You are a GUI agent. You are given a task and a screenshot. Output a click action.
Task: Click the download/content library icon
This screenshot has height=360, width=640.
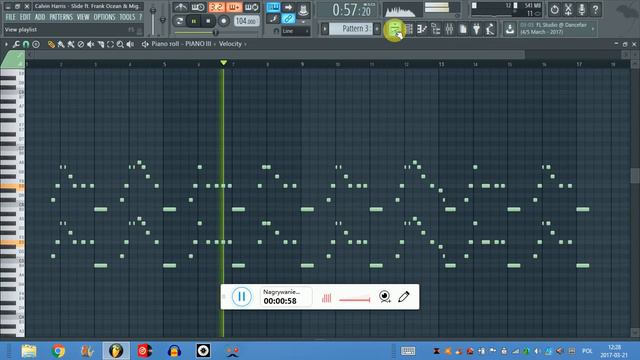(510, 29)
